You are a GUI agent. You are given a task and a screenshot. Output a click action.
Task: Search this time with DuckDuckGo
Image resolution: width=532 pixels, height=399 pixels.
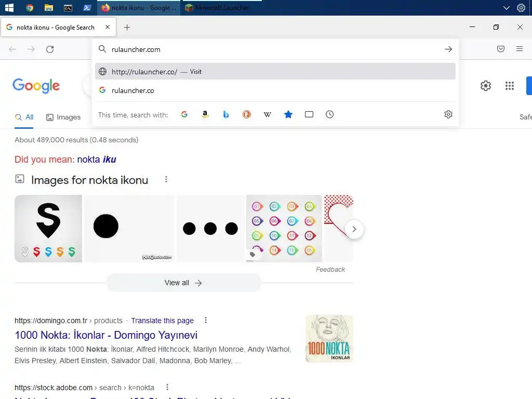(247, 114)
